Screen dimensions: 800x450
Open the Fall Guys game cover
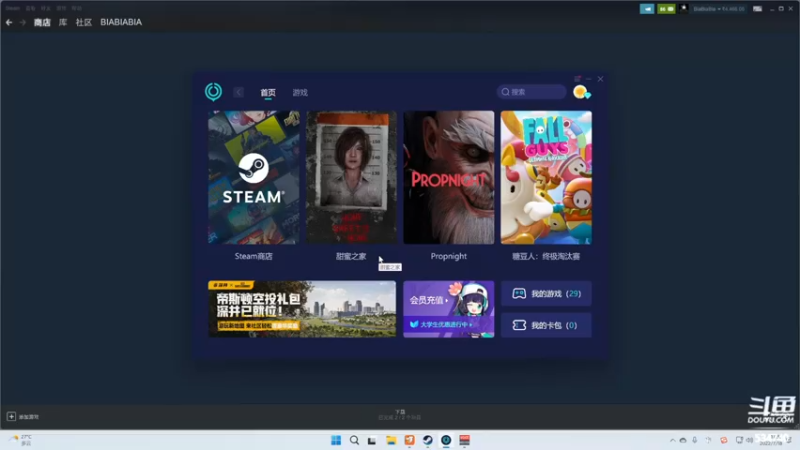pos(546,178)
